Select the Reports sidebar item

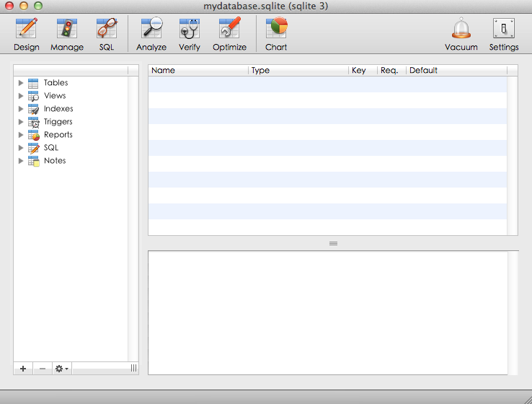coord(58,135)
